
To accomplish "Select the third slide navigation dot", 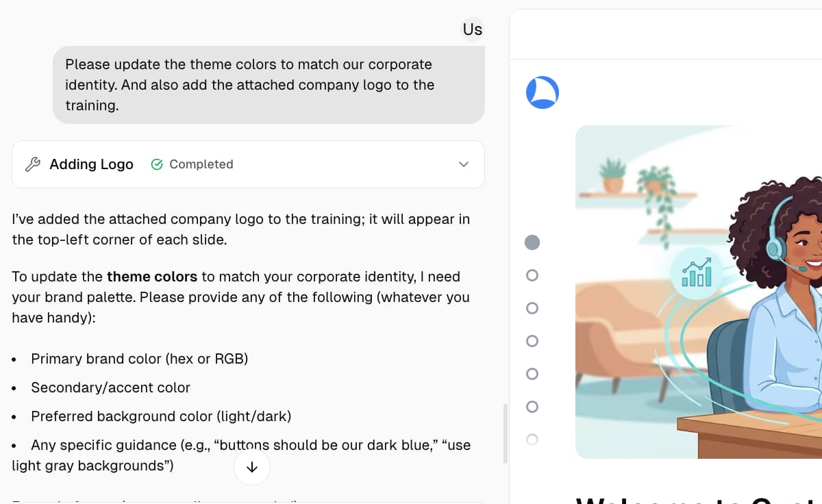I will click(532, 308).
